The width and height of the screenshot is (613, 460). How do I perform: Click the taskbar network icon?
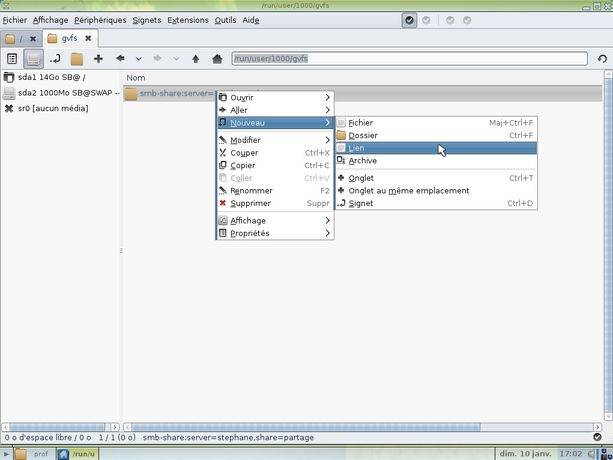(606, 454)
